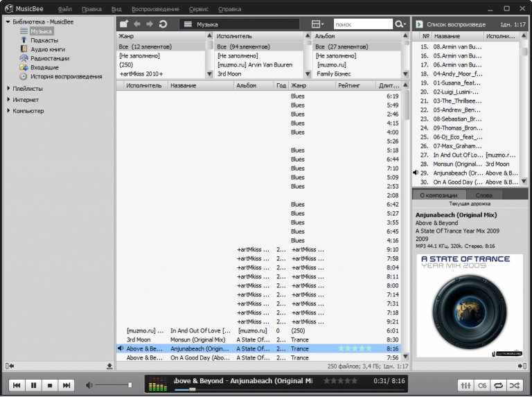Screen dimensions: 532x397
Task: Sort by the Рейтинг column header
Action: click(x=356, y=85)
